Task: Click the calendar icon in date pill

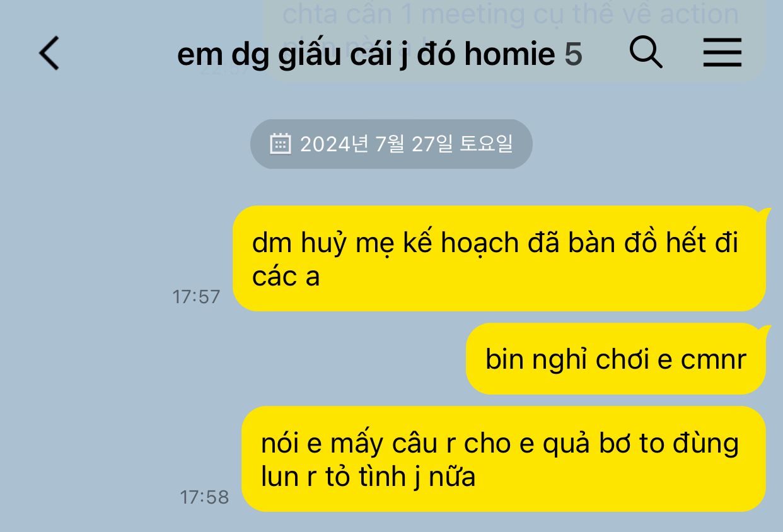Action: [281, 144]
